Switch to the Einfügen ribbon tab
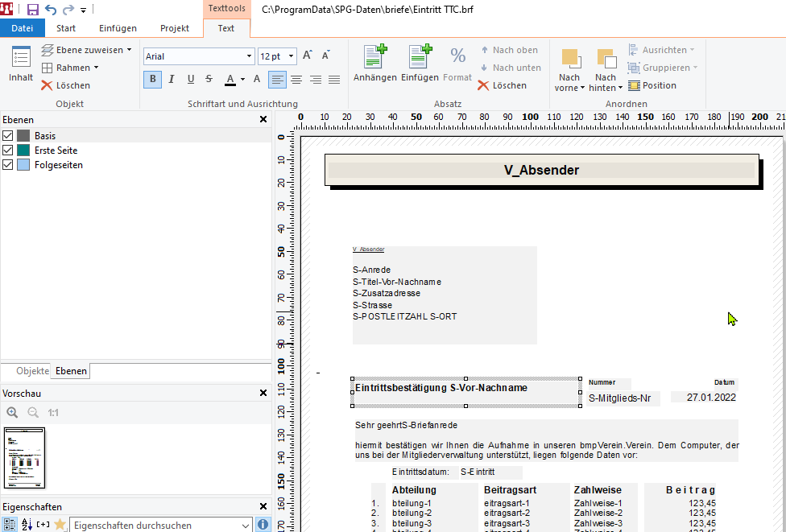786x532 pixels. click(x=118, y=28)
